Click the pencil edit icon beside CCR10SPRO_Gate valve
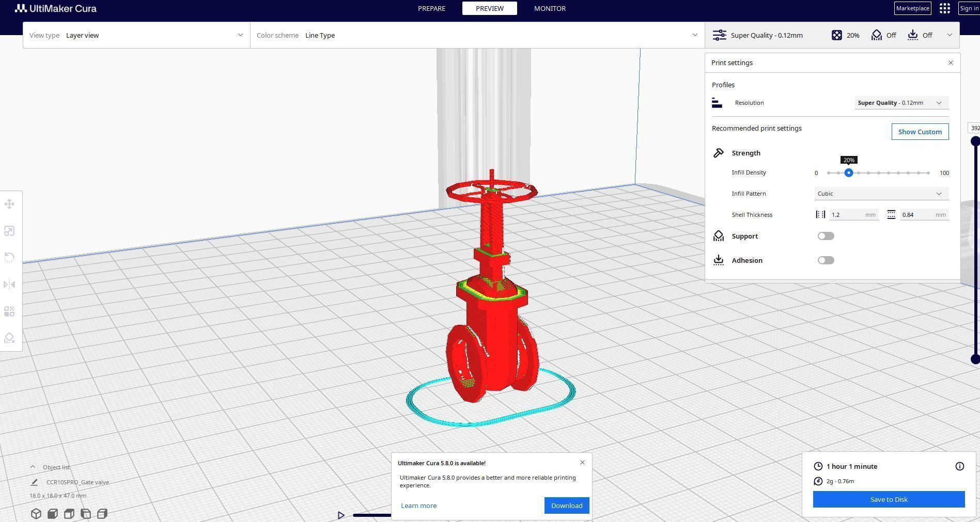 pyautogui.click(x=34, y=482)
